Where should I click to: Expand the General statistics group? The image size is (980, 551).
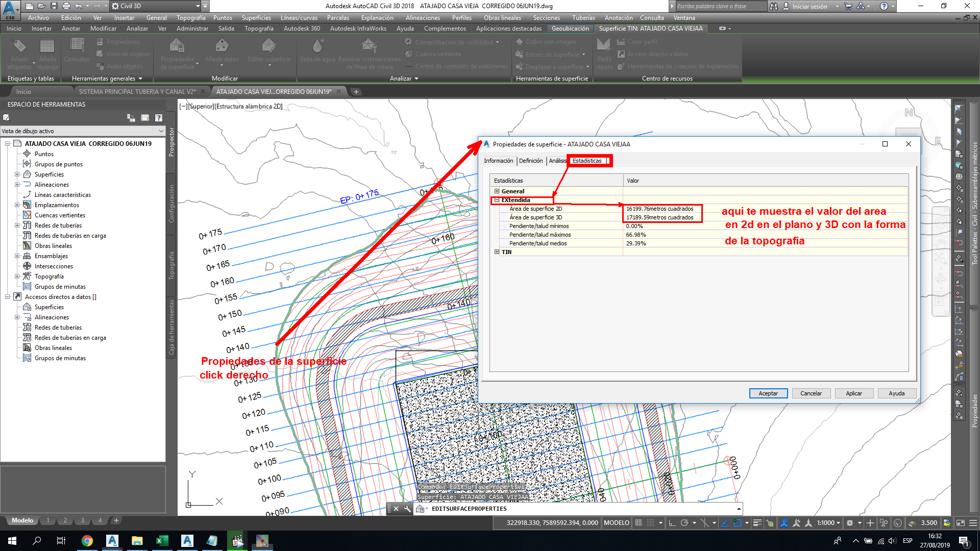[497, 191]
